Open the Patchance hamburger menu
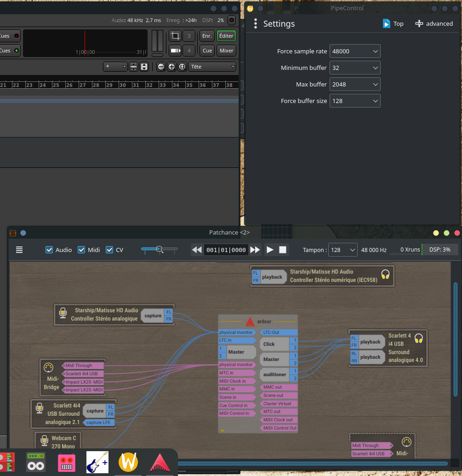The width and height of the screenshot is (462, 476). [x=19, y=250]
